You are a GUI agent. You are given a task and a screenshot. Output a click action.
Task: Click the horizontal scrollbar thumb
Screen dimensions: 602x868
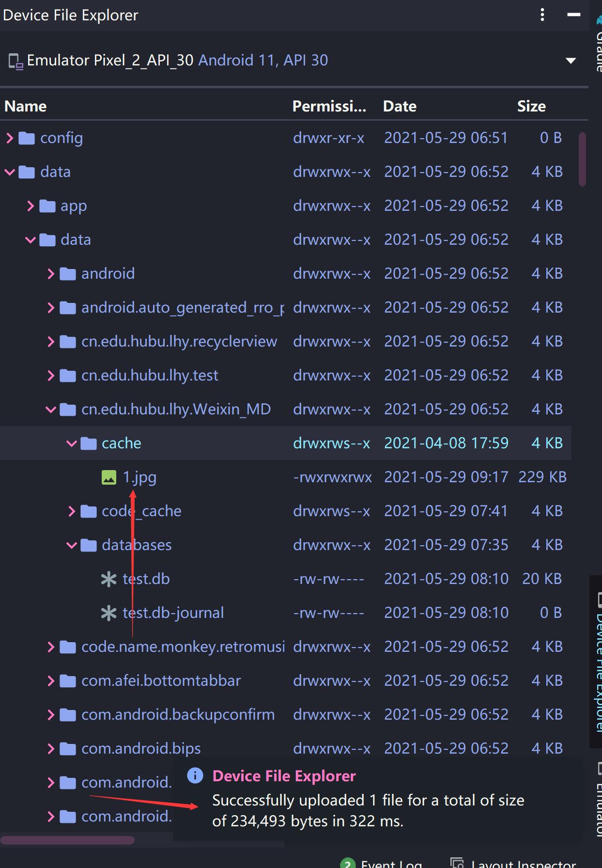(x=68, y=840)
